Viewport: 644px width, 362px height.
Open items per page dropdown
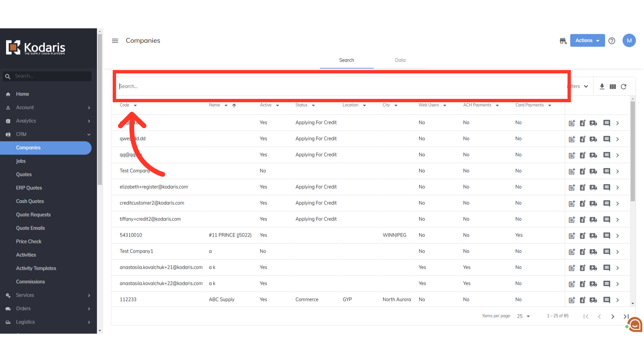(523, 316)
